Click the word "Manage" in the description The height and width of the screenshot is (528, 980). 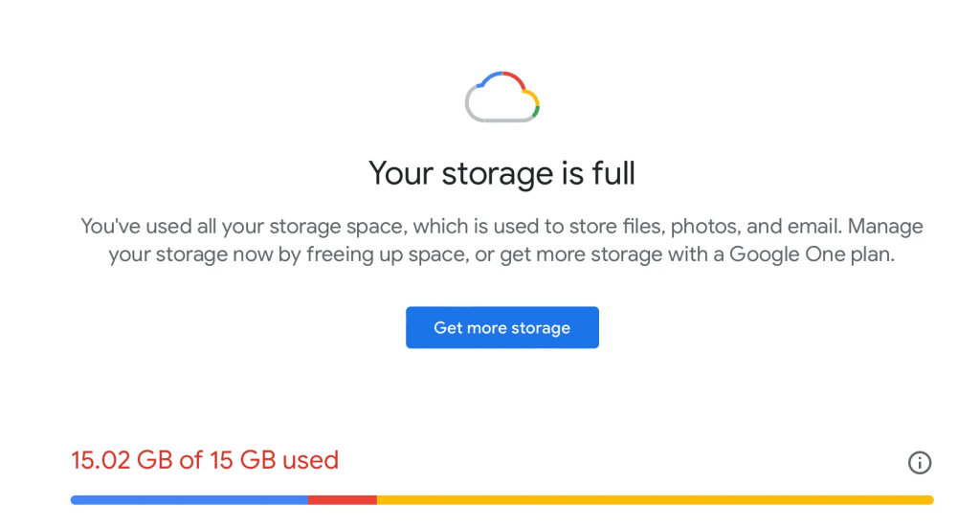click(x=885, y=227)
